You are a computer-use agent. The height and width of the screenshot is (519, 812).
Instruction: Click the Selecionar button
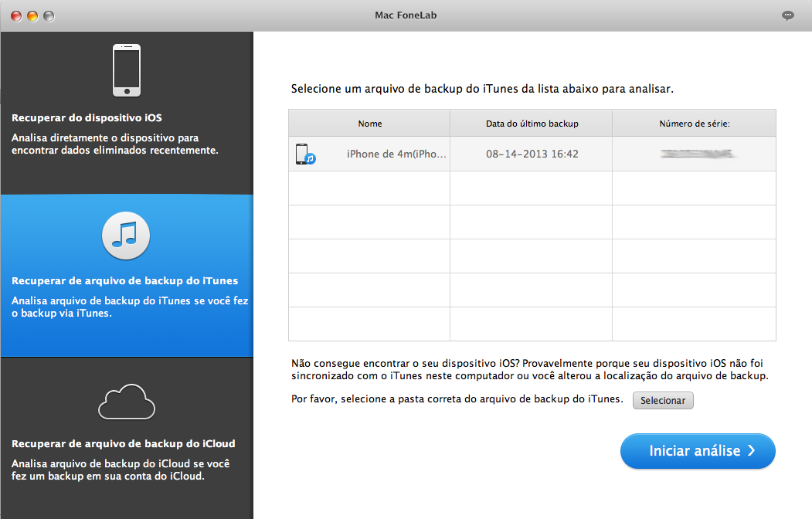pyautogui.click(x=663, y=401)
